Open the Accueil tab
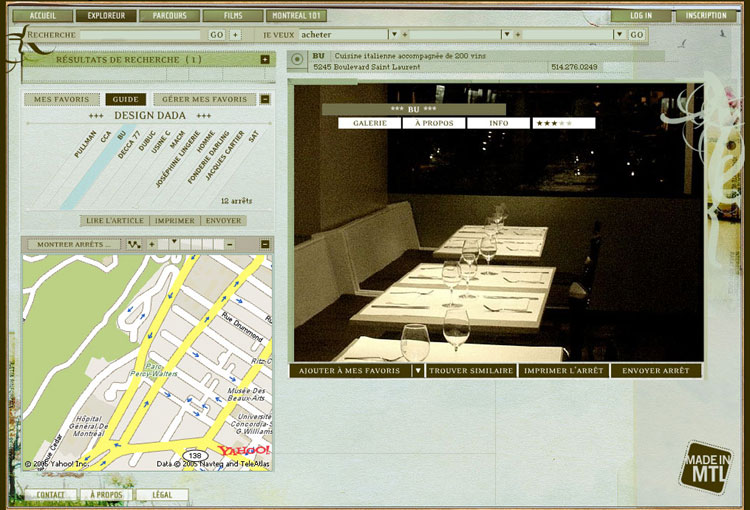 pyautogui.click(x=43, y=16)
